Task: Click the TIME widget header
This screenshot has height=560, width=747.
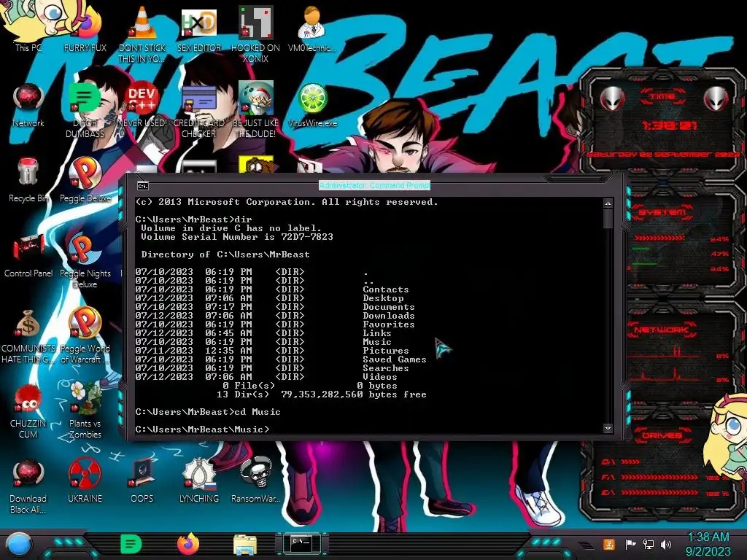Action: [662, 97]
